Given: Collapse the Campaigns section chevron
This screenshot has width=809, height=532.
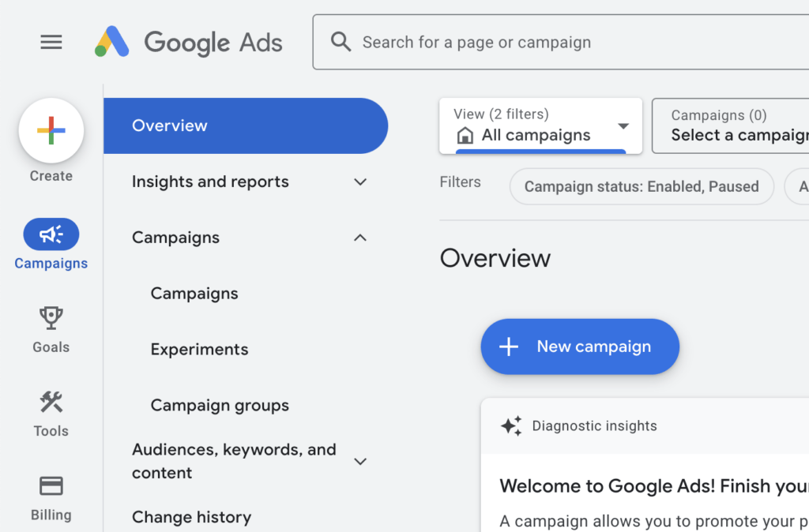Looking at the screenshot, I should (360, 238).
